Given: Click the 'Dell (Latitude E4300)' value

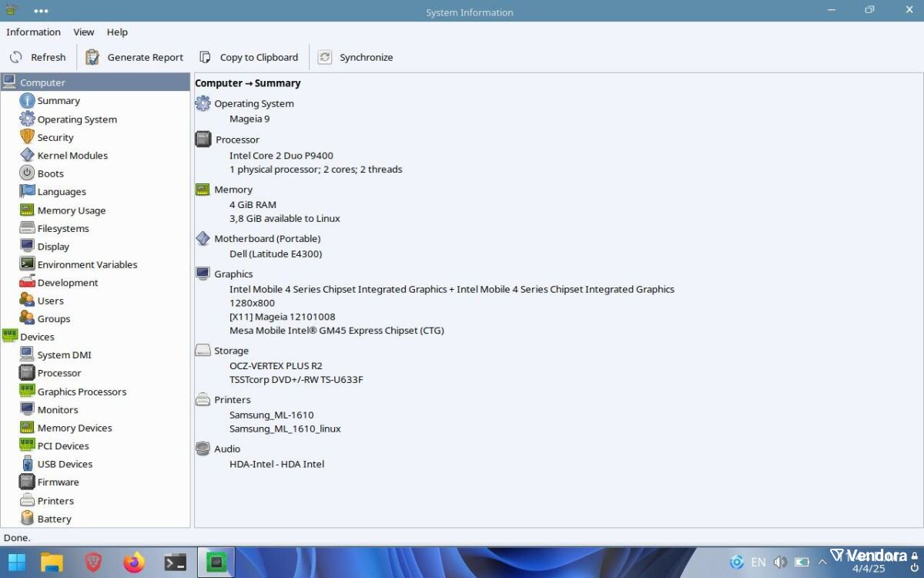Looking at the screenshot, I should point(276,254).
